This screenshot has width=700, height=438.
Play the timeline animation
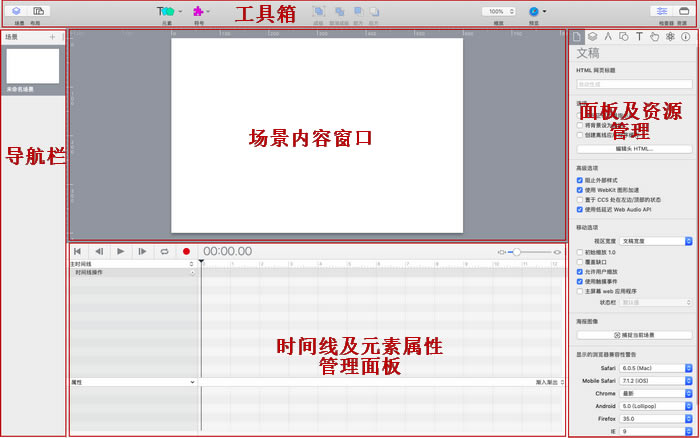[x=120, y=251]
